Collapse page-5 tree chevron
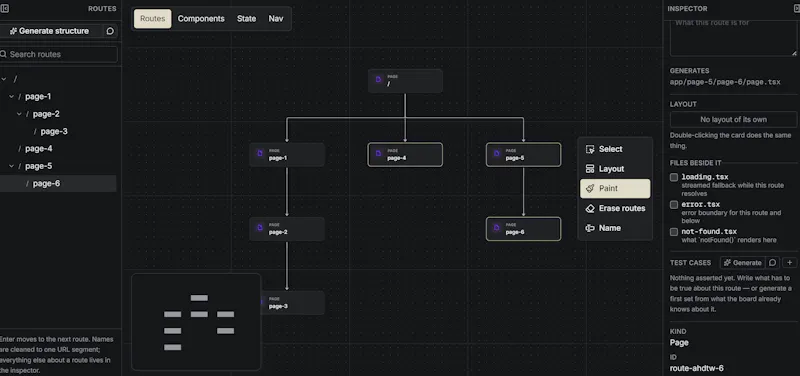Screen dimensions: 800x376 pos(12,166)
